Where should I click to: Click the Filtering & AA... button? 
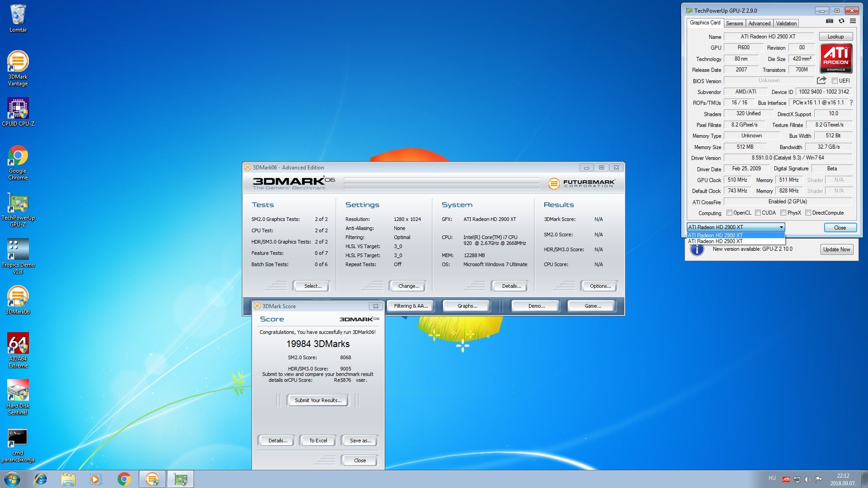(410, 306)
